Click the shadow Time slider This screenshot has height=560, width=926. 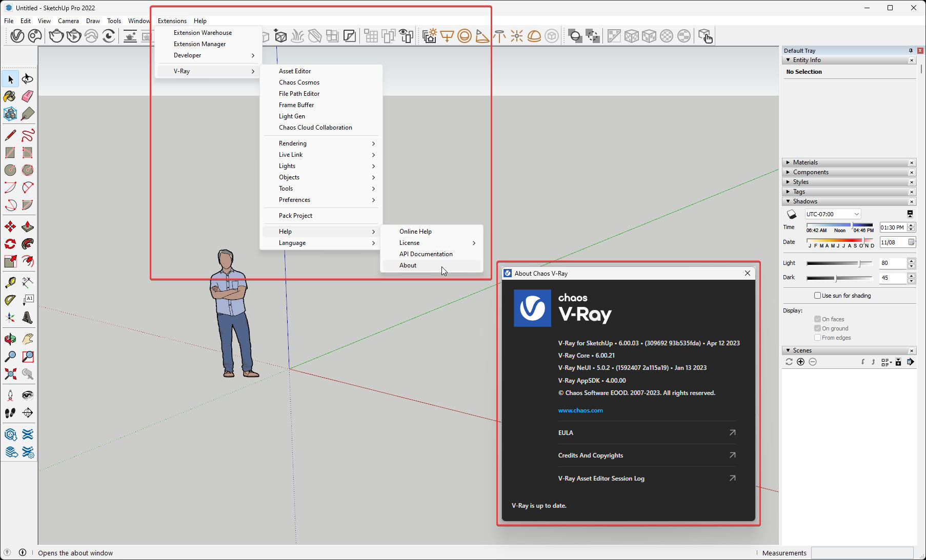click(x=839, y=225)
